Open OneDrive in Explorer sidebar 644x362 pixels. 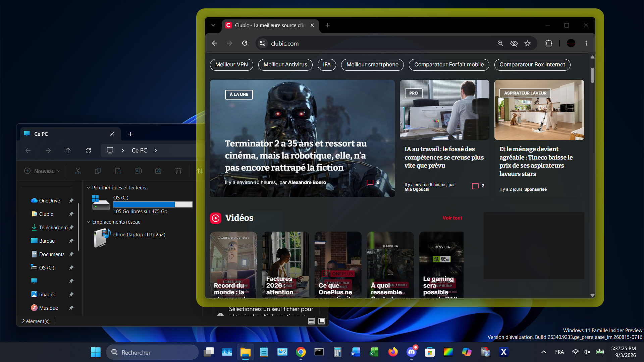pyautogui.click(x=50, y=200)
